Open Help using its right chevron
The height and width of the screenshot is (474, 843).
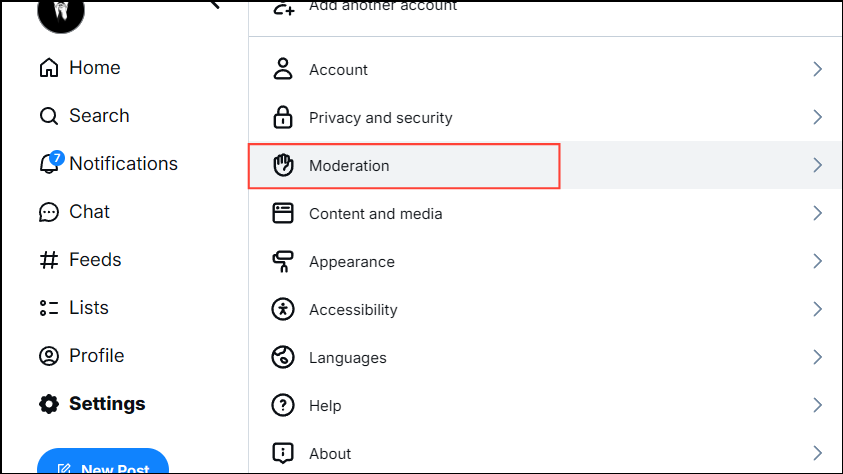[817, 406]
